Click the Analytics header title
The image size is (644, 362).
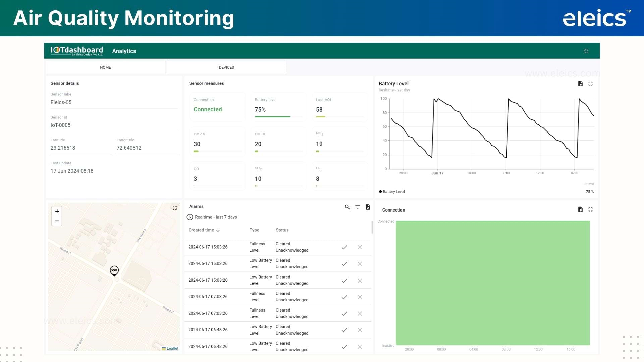[x=124, y=51]
